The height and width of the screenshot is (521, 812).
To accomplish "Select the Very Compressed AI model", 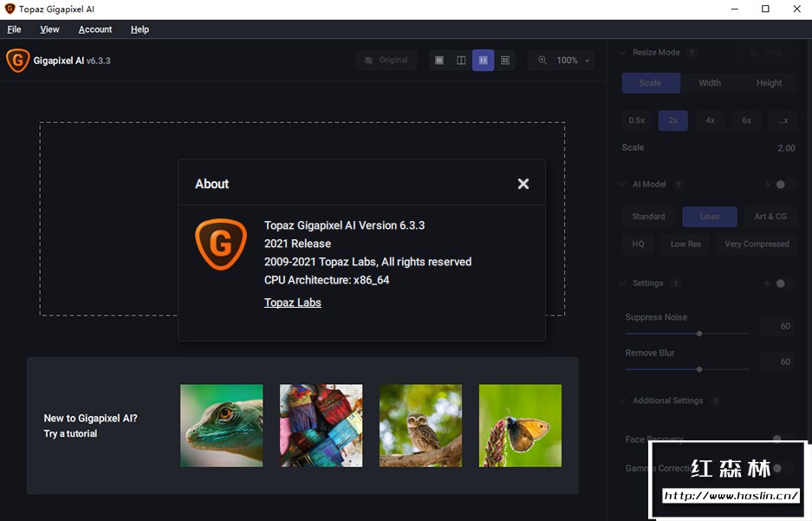I will (x=757, y=244).
